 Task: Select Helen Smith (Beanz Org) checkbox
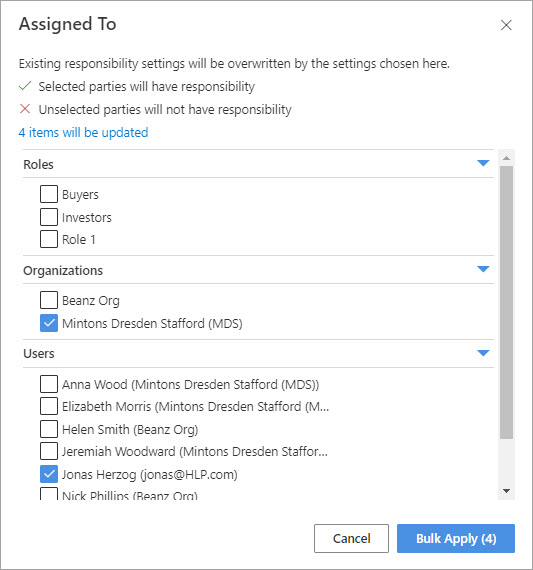point(49,429)
